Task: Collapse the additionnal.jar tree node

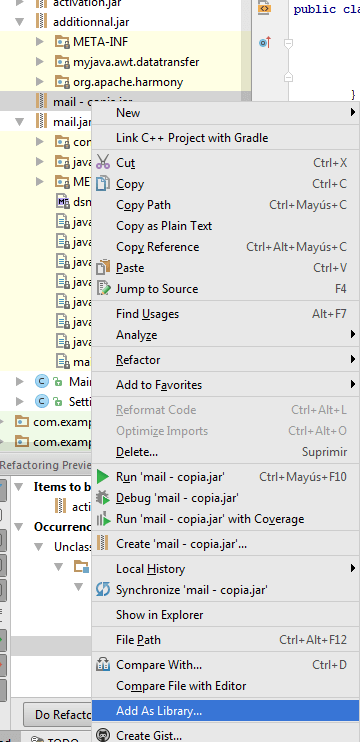Action: (x=19, y=22)
